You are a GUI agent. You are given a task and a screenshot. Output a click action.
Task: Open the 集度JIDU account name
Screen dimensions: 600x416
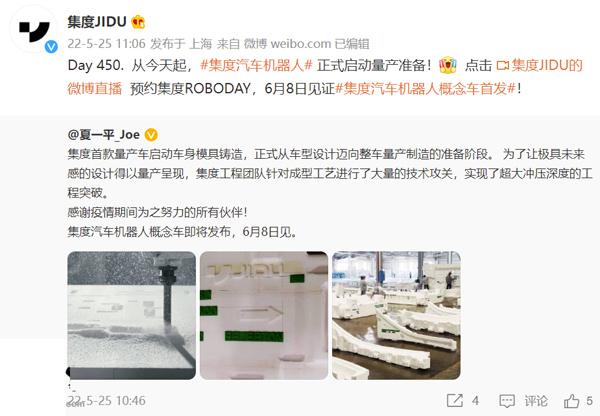pos(97,22)
